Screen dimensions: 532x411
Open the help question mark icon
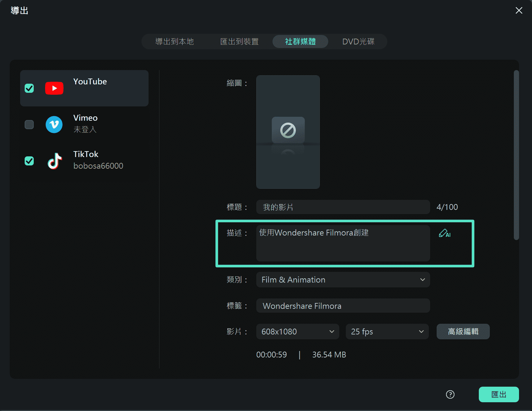point(450,394)
